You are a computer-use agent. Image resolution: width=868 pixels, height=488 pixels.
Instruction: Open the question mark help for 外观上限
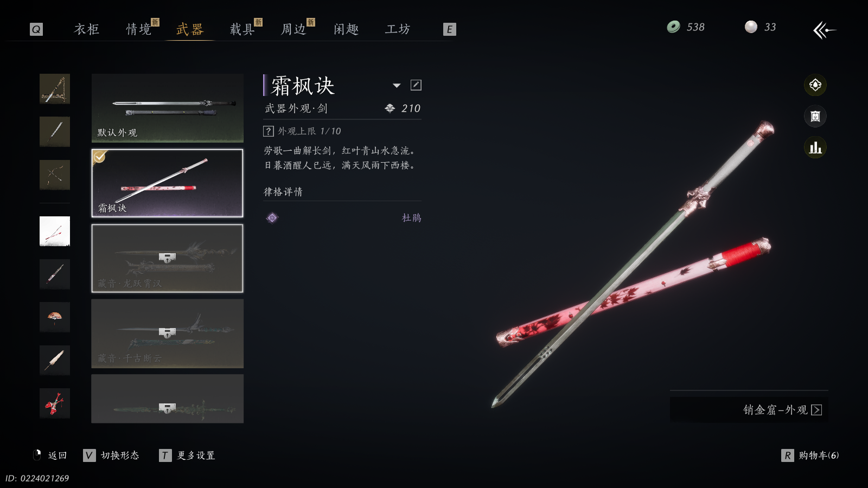pyautogui.click(x=268, y=131)
